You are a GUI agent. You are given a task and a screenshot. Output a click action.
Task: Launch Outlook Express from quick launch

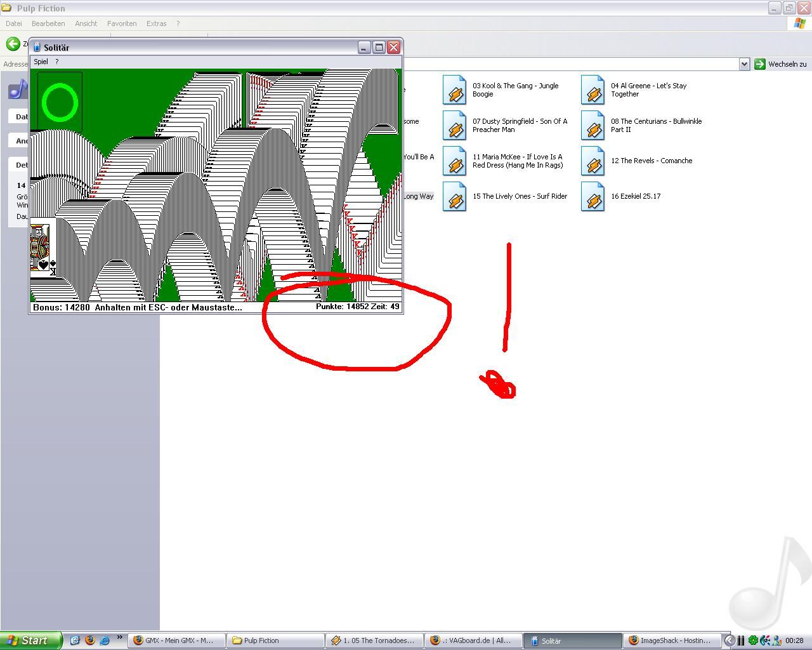(x=74, y=640)
